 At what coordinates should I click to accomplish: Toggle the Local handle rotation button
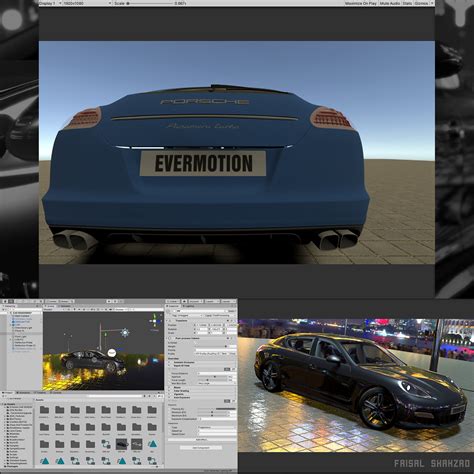(x=64, y=301)
